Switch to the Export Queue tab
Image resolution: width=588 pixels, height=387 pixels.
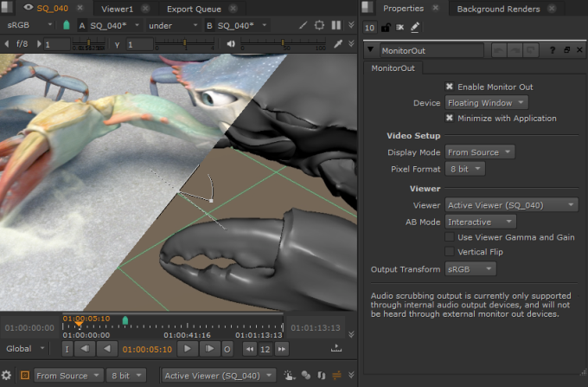coord(193,9)
